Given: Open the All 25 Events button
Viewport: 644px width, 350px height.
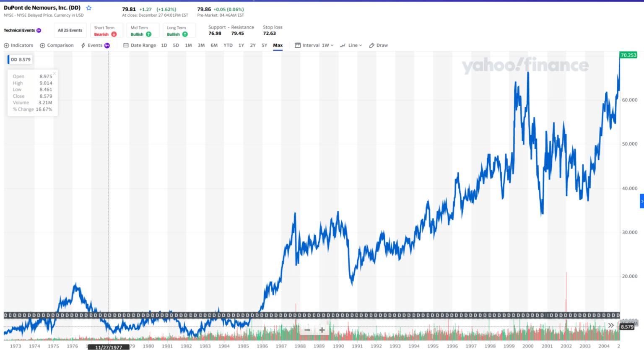Looking at the screenshot, I should point(70,30).
